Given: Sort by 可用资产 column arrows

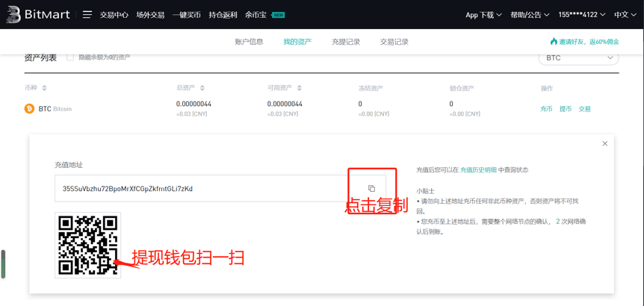Looking at the screenshot, I should (300, 88).
